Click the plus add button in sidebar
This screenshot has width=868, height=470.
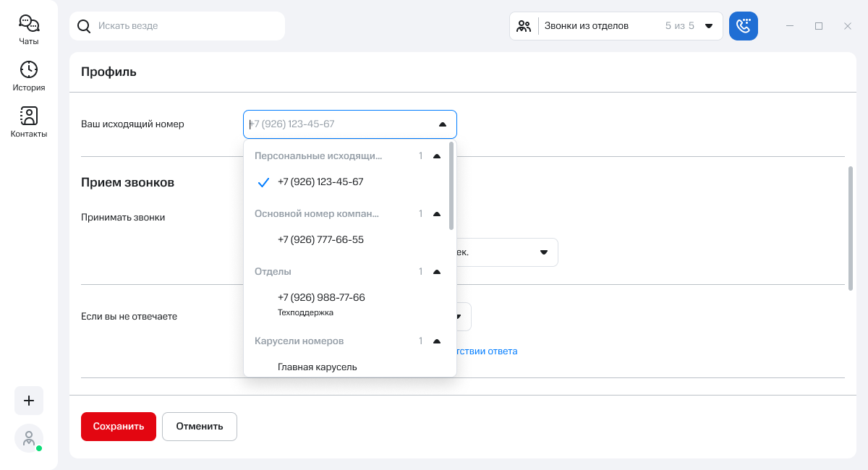point(29,401)
